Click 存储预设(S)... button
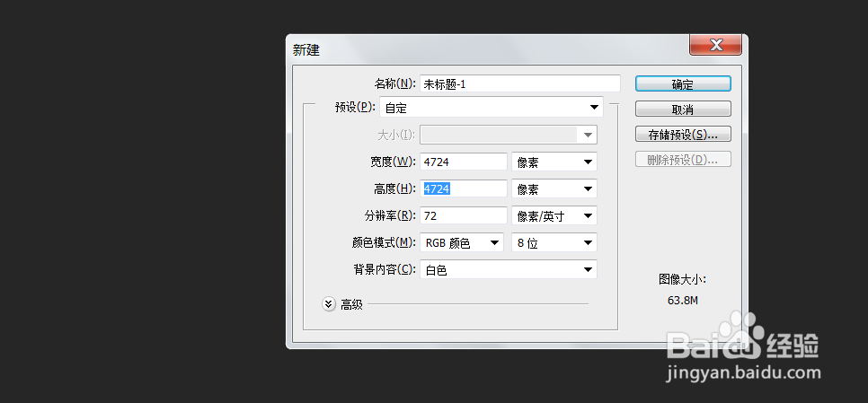Viewport: 868px width, 403px height. [683, 135]
